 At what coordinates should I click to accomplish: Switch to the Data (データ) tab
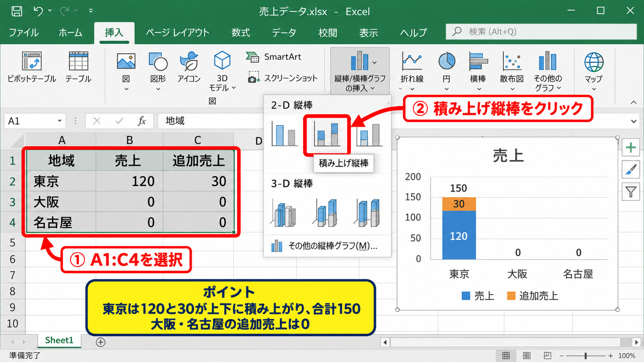(x=284, y=33)
